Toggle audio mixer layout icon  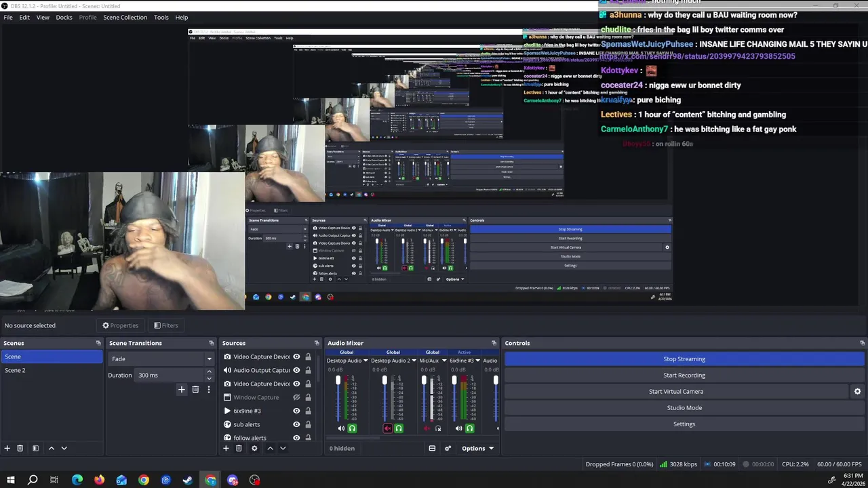(x=432, y=448)
